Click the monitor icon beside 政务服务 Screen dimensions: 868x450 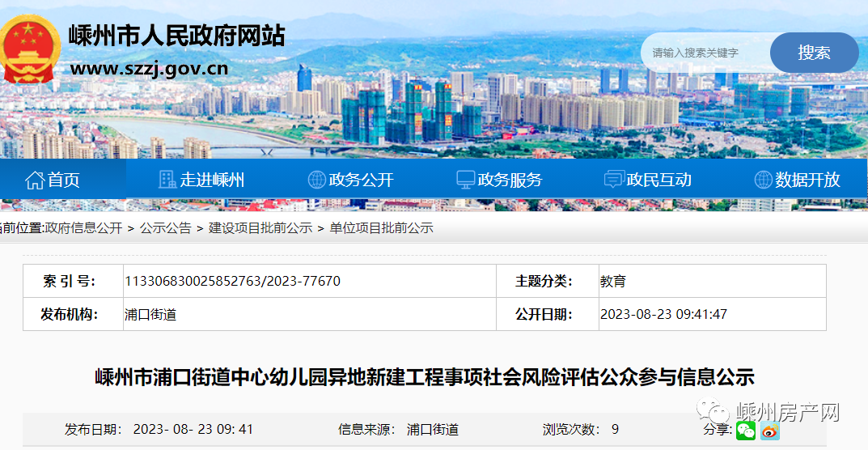click(x=465, y=180)
